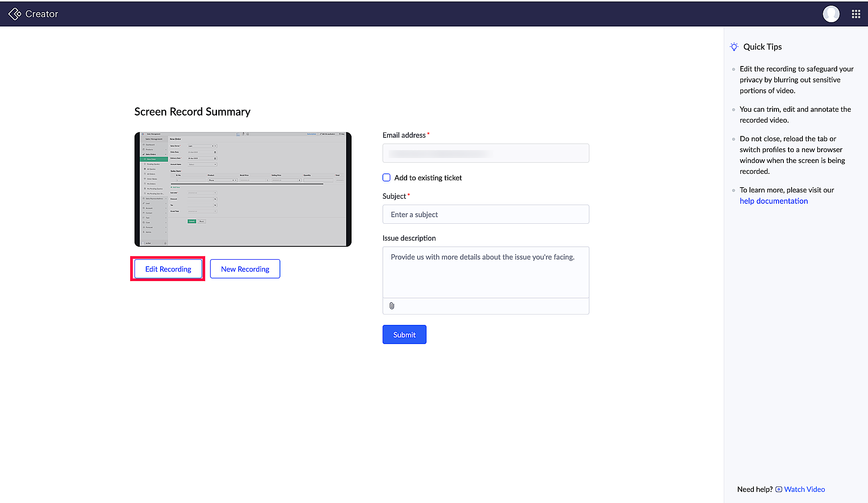Image resolution: width=868 pixels, height=503 pixels.
Task: Start a New Recording
Action: [245, 269]
